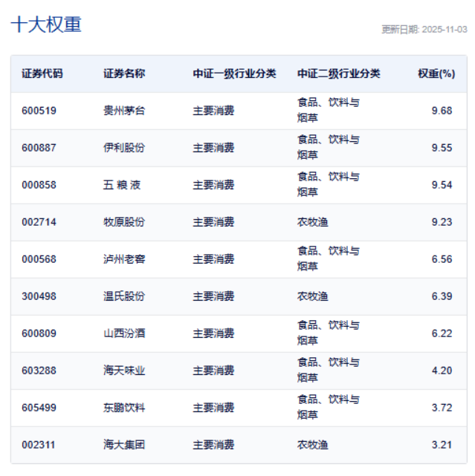Select stock code 300498
Screen dimensions: 475x476
click(39, 296)
